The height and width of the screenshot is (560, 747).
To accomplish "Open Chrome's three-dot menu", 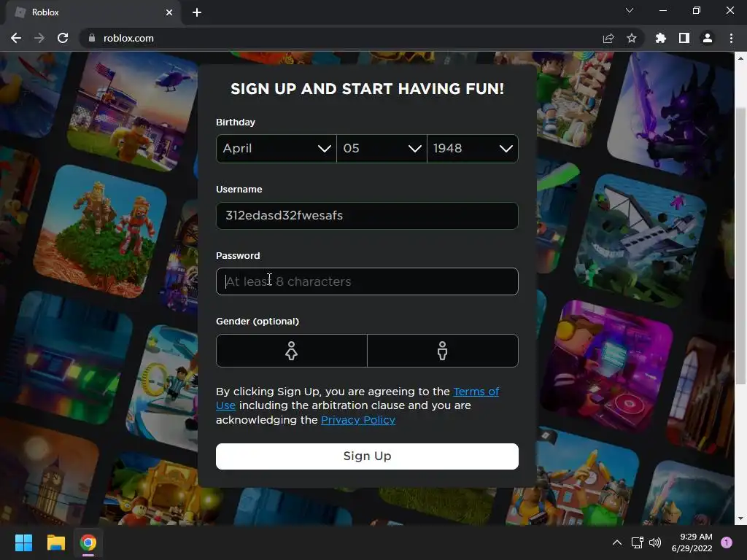I will (731, 38).
